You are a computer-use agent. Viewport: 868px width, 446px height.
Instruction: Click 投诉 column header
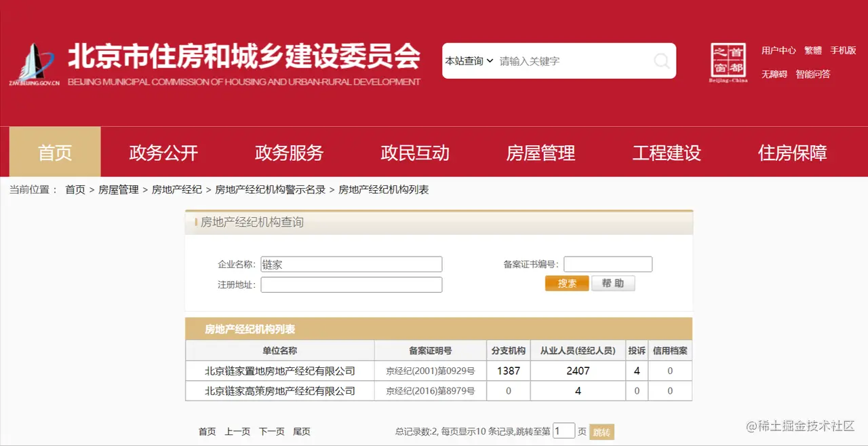tap(637, 350)
